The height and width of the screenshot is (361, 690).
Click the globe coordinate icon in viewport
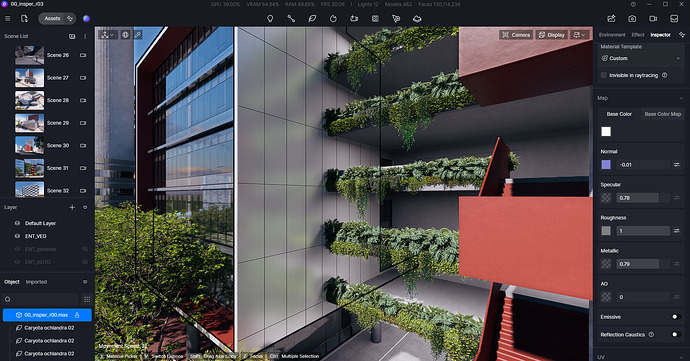125,35
